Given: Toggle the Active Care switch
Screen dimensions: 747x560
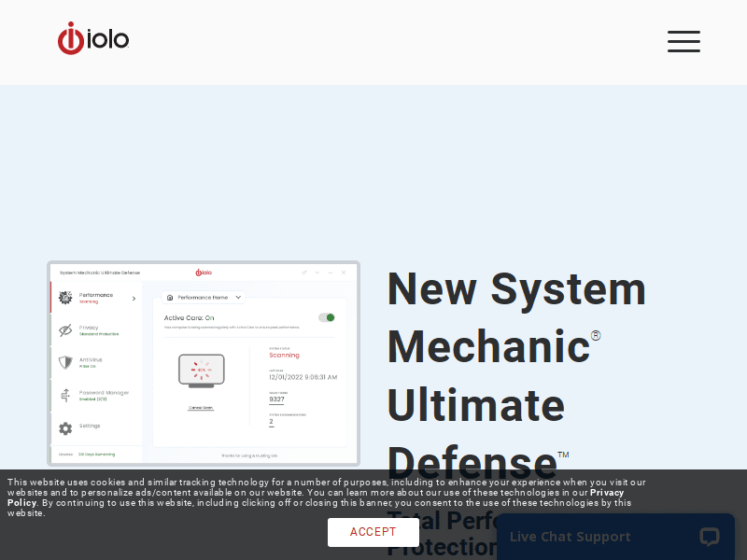Looking at the screenshot, I should click(x=327, y=317).
